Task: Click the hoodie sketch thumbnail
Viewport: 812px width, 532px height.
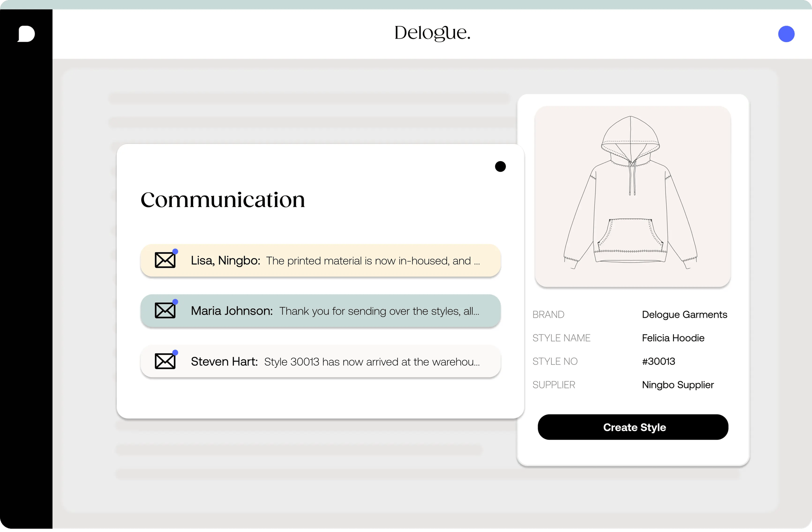Action: coord(633,196)
